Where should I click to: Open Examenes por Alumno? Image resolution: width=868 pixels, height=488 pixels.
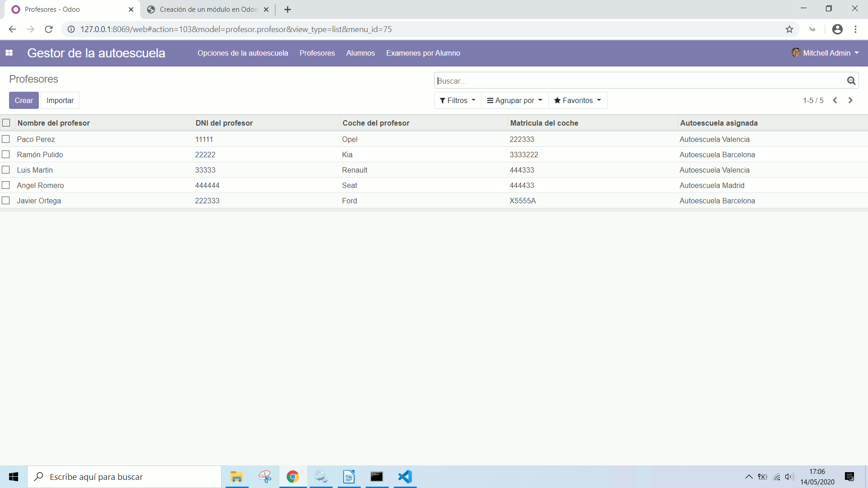pos(423,53)
